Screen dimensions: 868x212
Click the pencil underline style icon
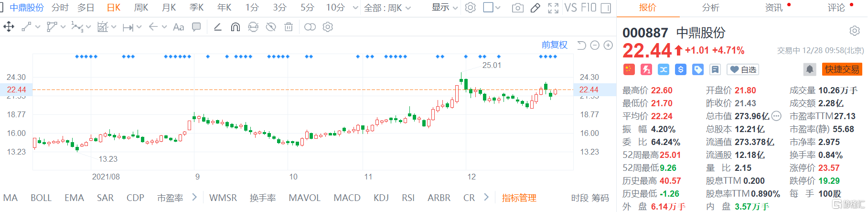coord(217,27)
